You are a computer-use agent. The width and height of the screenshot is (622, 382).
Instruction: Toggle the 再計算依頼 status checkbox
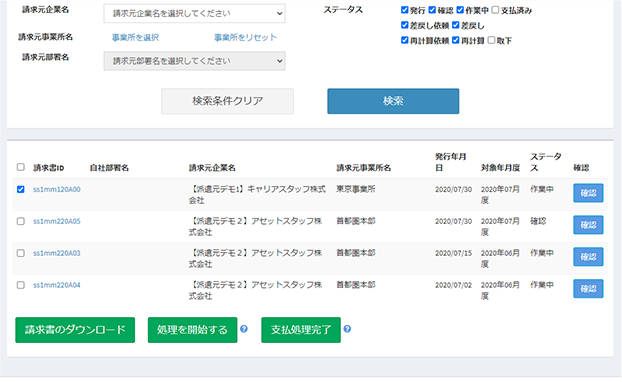[x=405, y=40]
